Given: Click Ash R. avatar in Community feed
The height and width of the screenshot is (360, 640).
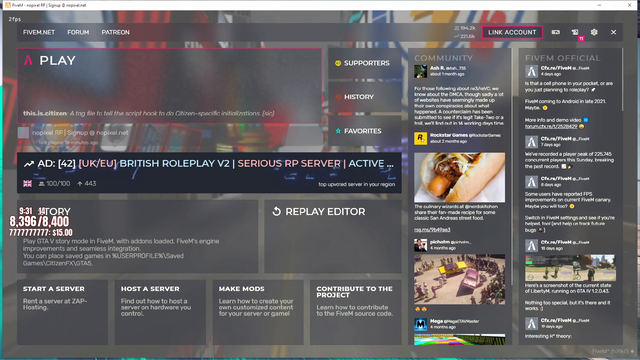Looking at the screenshot, I should point(420,71).
